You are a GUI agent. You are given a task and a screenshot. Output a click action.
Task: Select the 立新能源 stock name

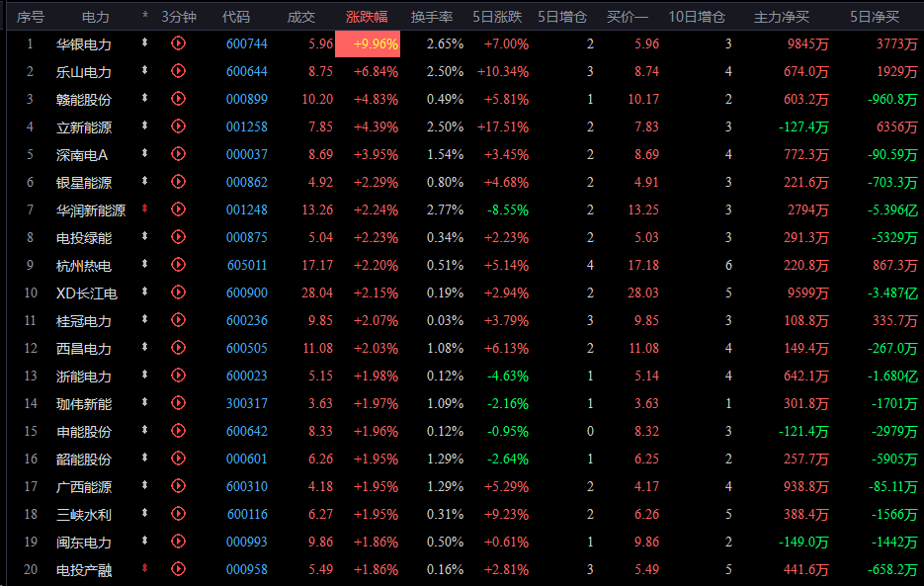tap(84, 127)
